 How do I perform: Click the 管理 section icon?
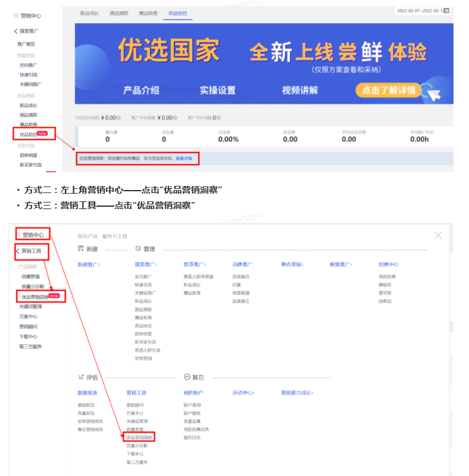pos(138,248)
